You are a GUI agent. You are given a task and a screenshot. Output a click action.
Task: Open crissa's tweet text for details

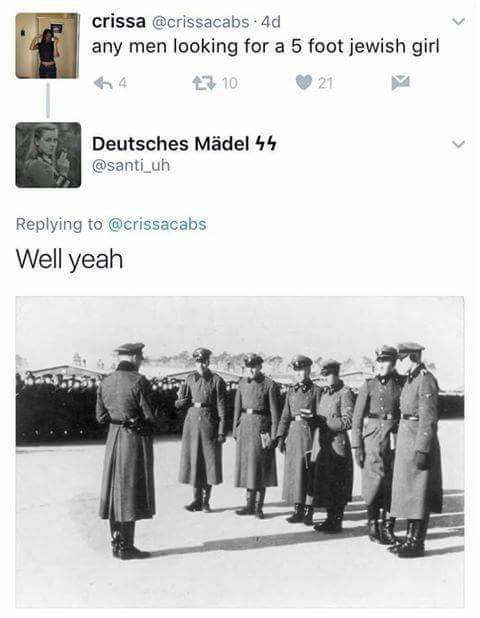click(x=266, y=47)
